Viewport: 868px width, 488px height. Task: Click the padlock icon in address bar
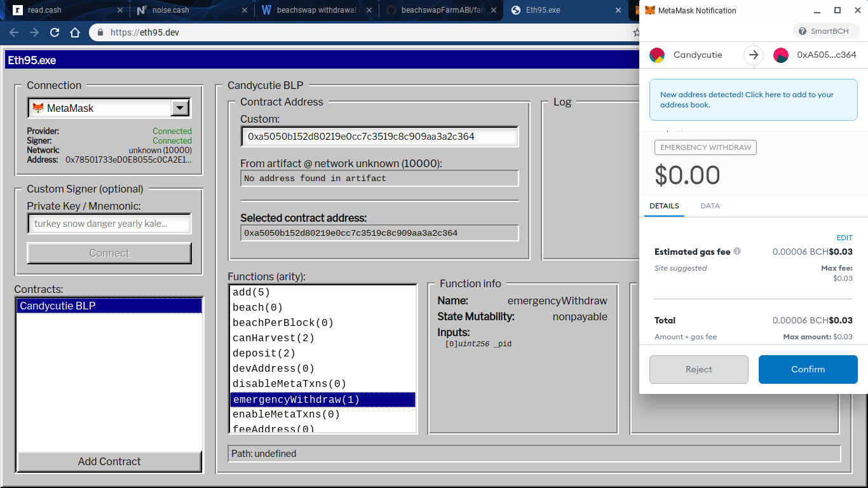[100, 32]
